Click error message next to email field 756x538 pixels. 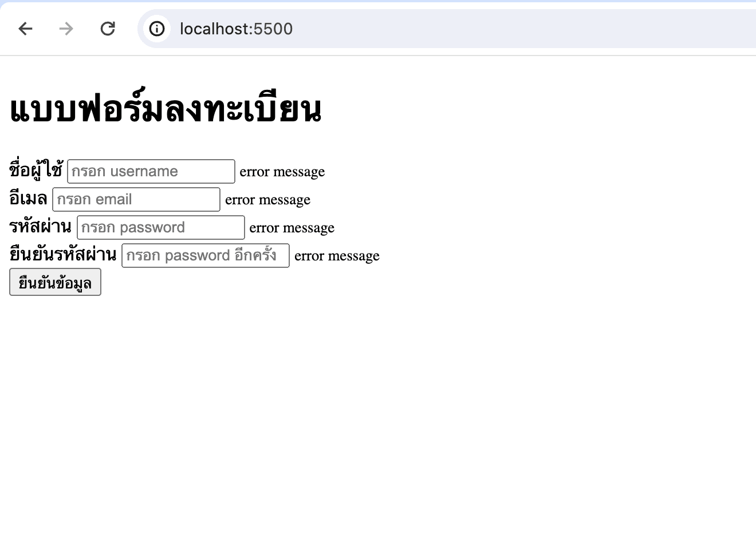pos(267,199)
